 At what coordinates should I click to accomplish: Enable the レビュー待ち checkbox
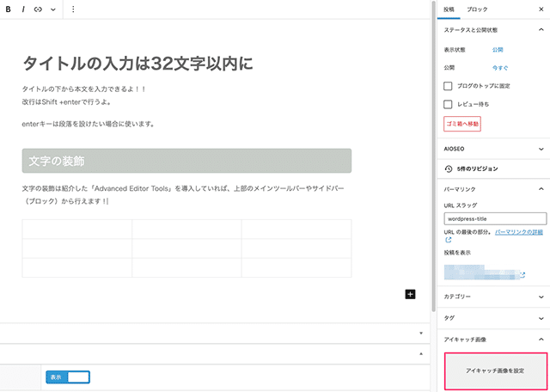(448, 104)
